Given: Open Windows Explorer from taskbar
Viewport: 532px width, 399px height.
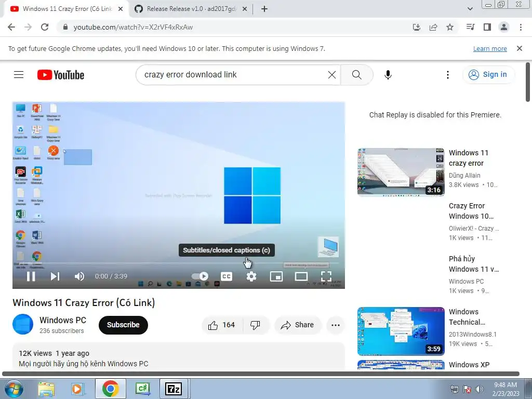Looking at the screenshot, I should click(46, 389).
